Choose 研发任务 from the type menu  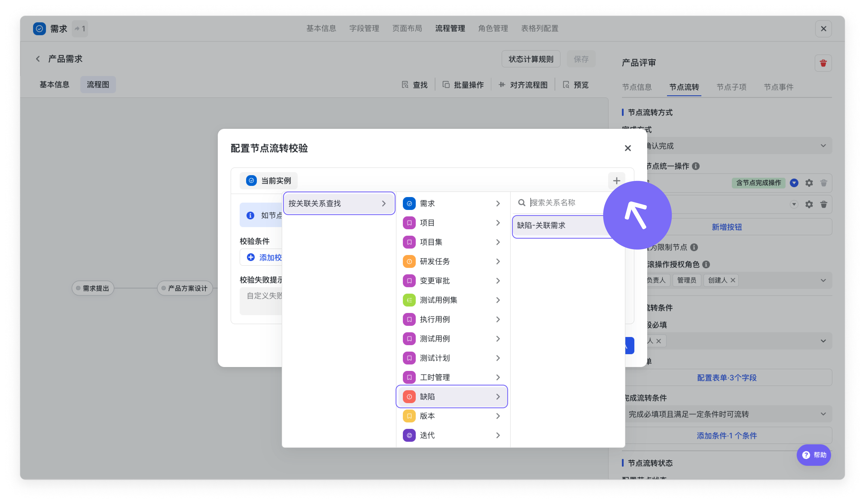click(x=452, y=262)
